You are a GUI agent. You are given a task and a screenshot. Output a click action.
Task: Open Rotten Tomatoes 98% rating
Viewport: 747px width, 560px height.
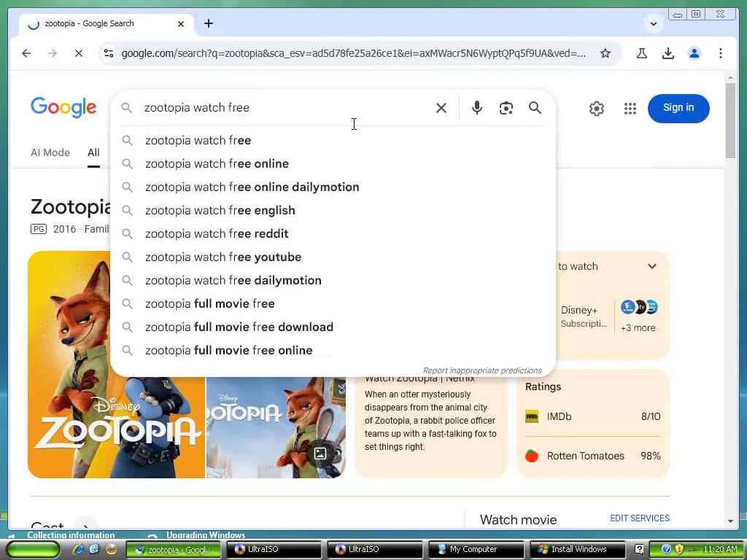(592, 456)
